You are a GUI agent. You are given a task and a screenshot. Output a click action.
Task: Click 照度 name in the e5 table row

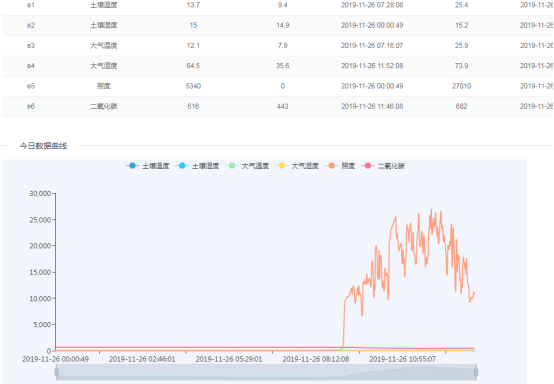(104, 86)
